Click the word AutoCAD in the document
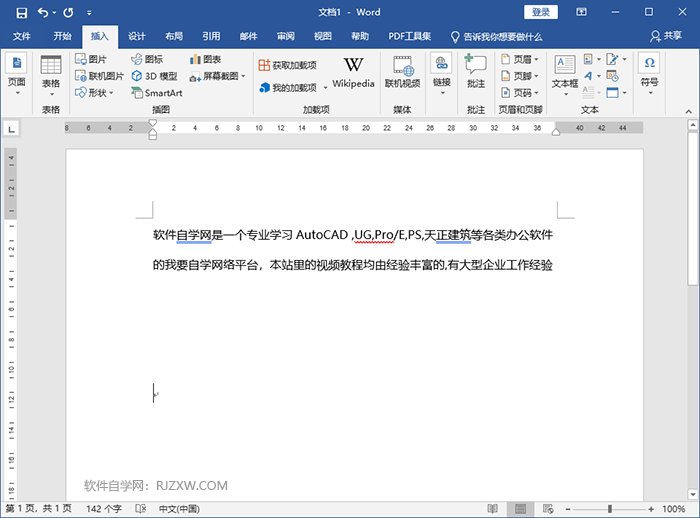The width and height of the screenshot is (700, 518). point(321,235)
